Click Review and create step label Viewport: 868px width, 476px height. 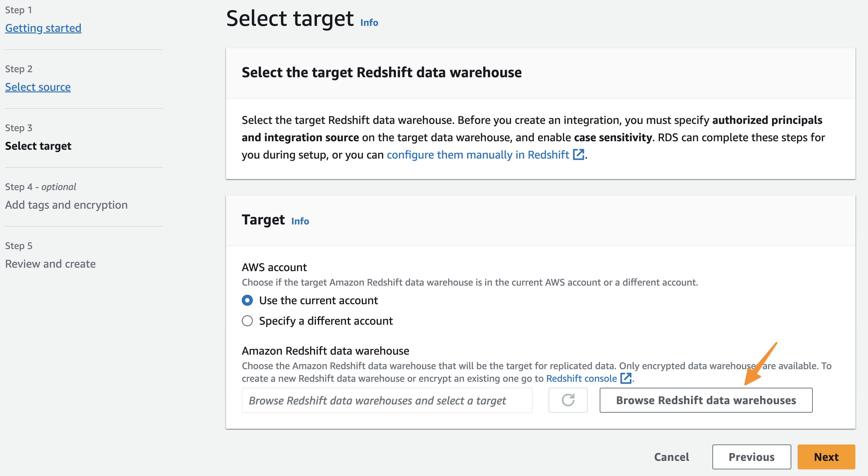pyautogui.click(x=50, y=264)
